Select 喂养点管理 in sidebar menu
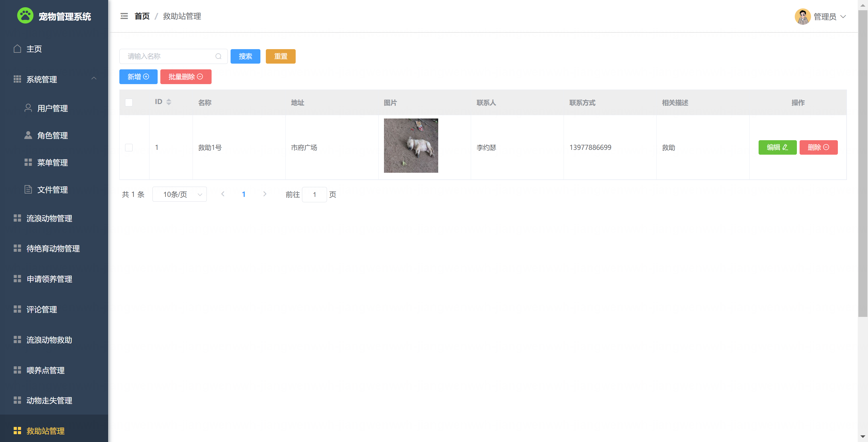Viewport: 868px width, 442px height. [x=46, y=370]
